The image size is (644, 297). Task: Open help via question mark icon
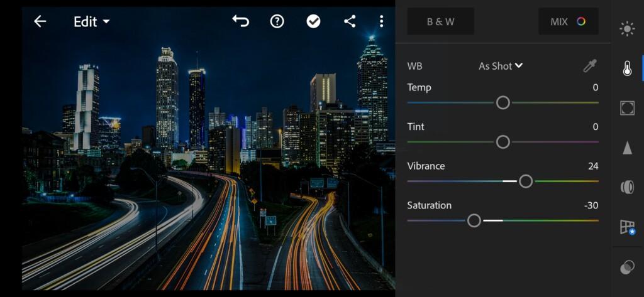pyautogui.click(x=277, y=21)
